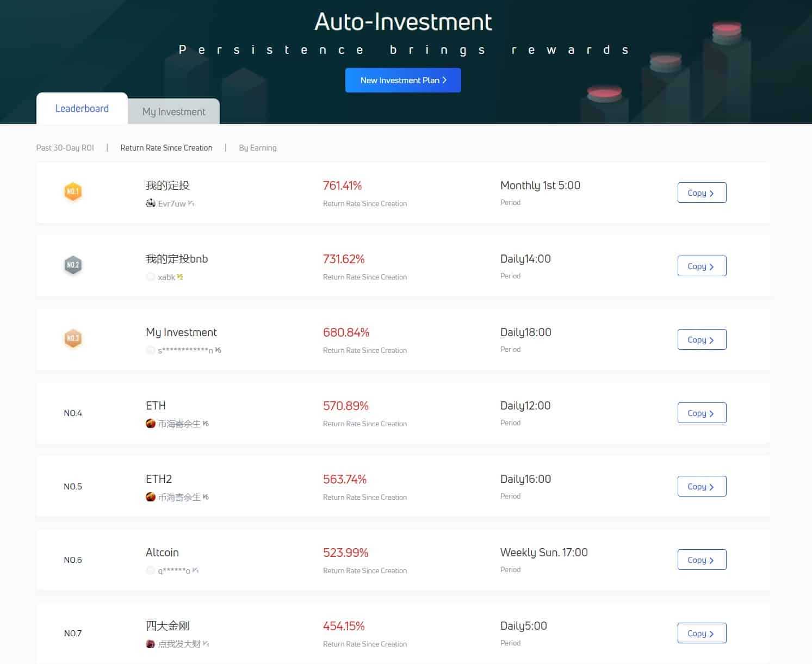Click the NO.1 gold rank badge
This screenshot has height=664, width=812.
point(73,191)
